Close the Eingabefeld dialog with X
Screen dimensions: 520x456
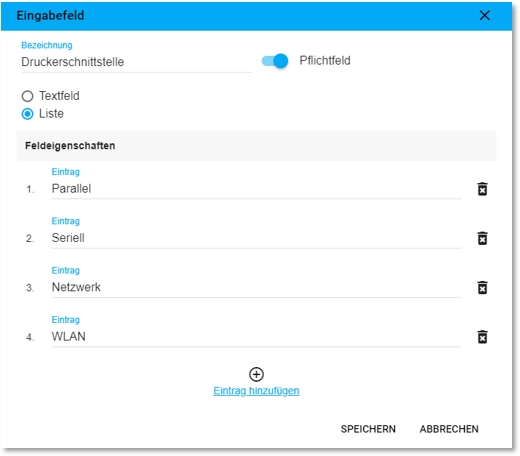point(484,15)
